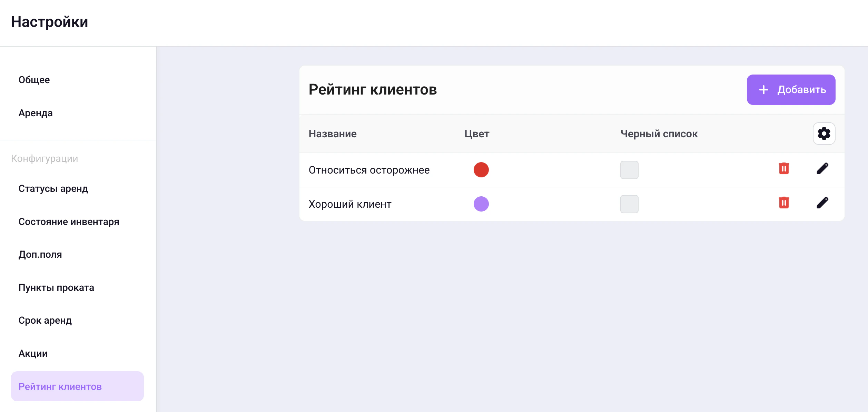Edit the 'Хороший клиент' rating with pencil icon
The width and height of the screenshot is (868, 412).
coord(823,203)
